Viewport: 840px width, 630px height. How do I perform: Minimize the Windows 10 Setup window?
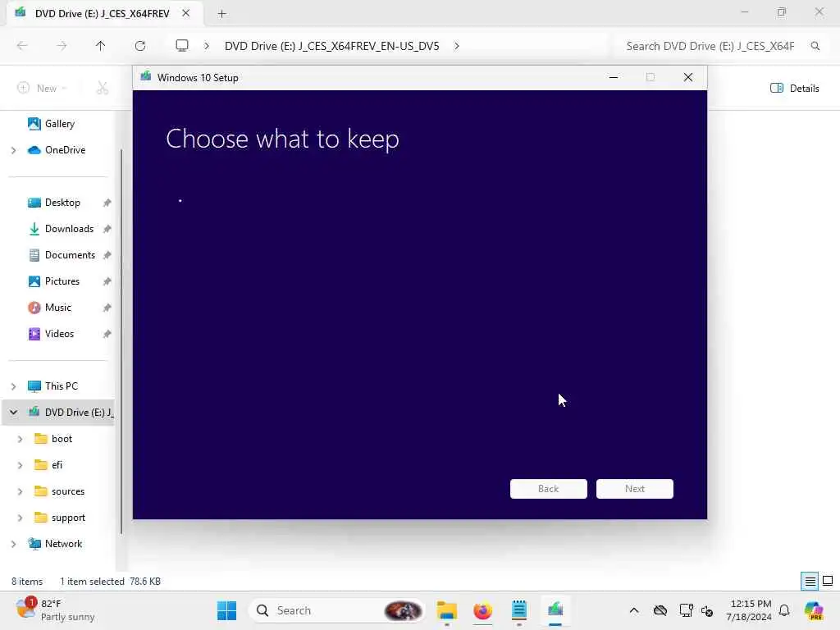click(x=614, y=77)
